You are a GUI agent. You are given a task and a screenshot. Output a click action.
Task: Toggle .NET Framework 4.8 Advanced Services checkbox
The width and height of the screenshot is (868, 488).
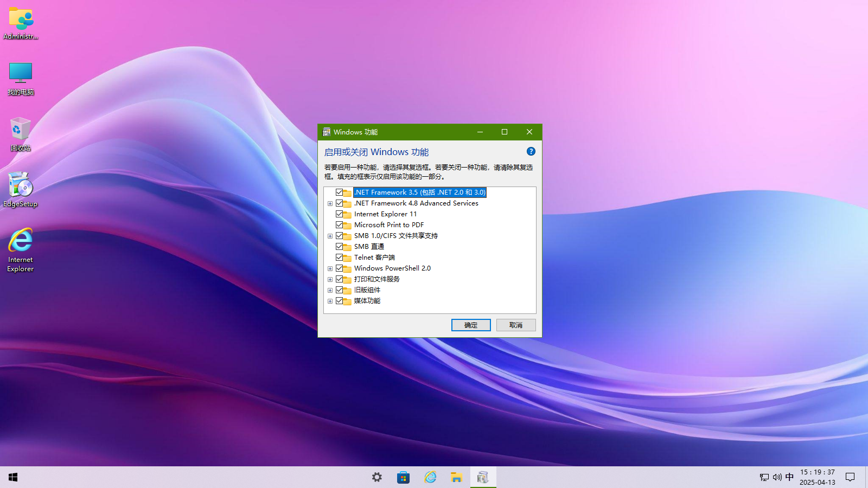339,203
